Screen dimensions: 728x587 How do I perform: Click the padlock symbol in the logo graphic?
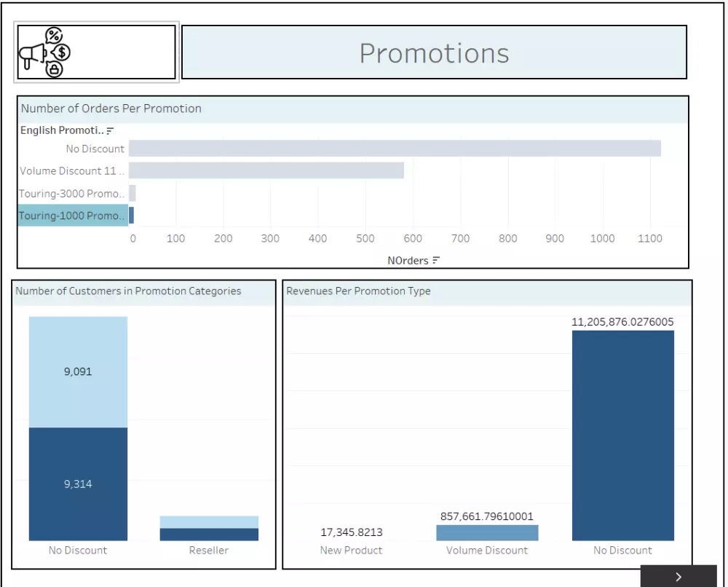click(55, 69)
